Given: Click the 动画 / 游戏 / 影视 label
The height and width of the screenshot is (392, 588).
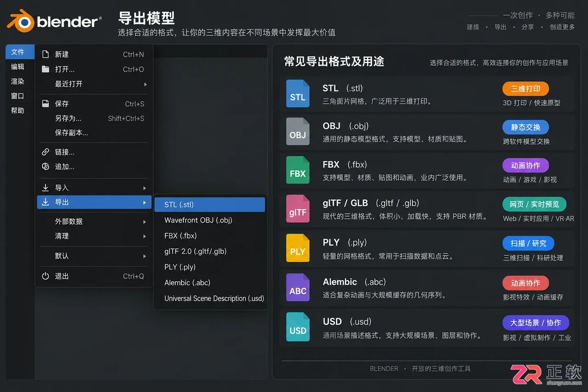Looking at the screenshot, I should (530, 180).
